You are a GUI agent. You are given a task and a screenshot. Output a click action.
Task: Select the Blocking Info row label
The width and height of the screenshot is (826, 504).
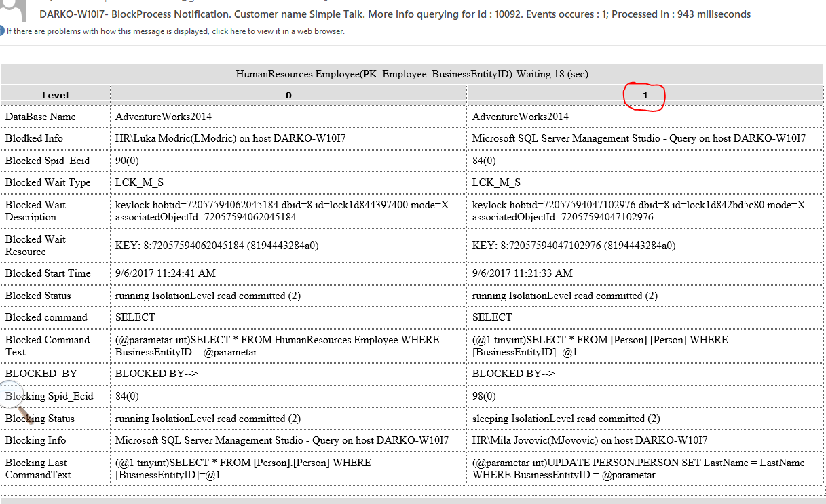coord(36,440)
